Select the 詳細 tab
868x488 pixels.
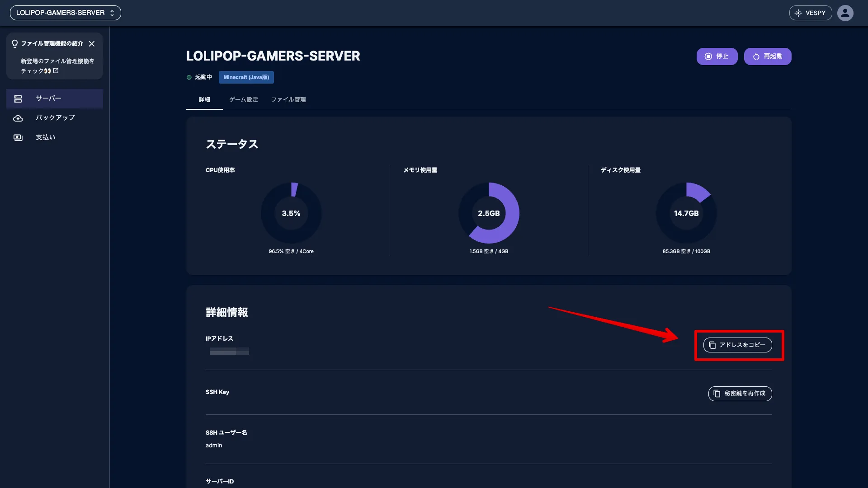coord(204,99)
